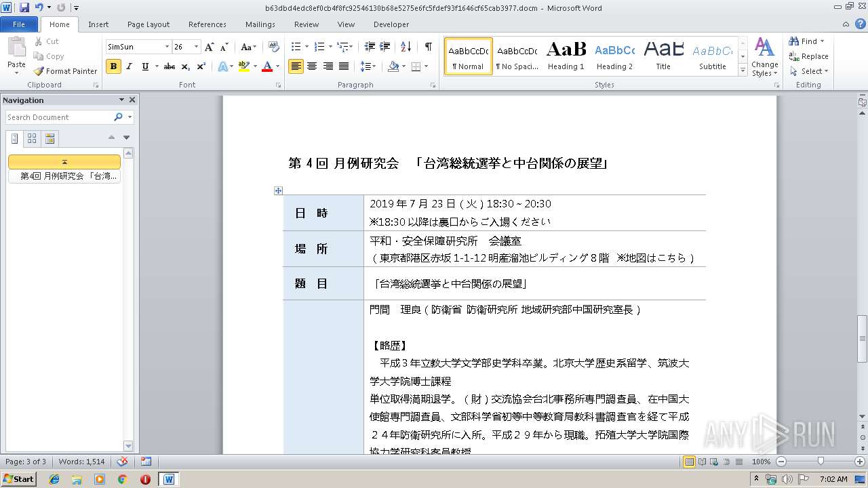Paste clipboard contents with the Paste button
The image size is (868, 488).
16,54
